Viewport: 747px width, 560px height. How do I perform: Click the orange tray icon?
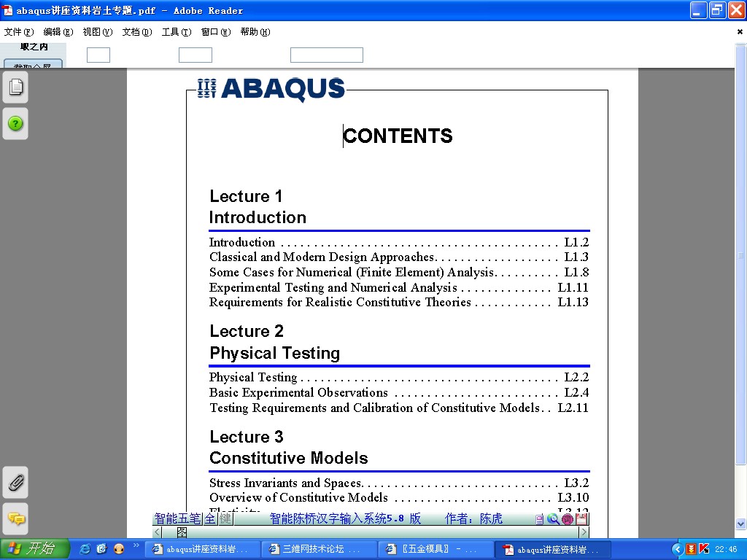[691, 550]
